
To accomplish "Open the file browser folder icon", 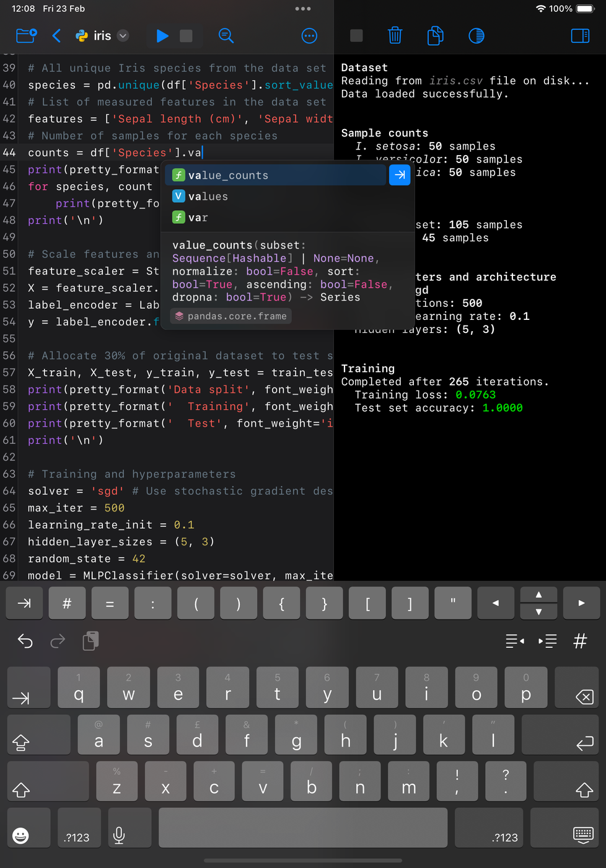I will pyautogui.click(x=26, y=36).
